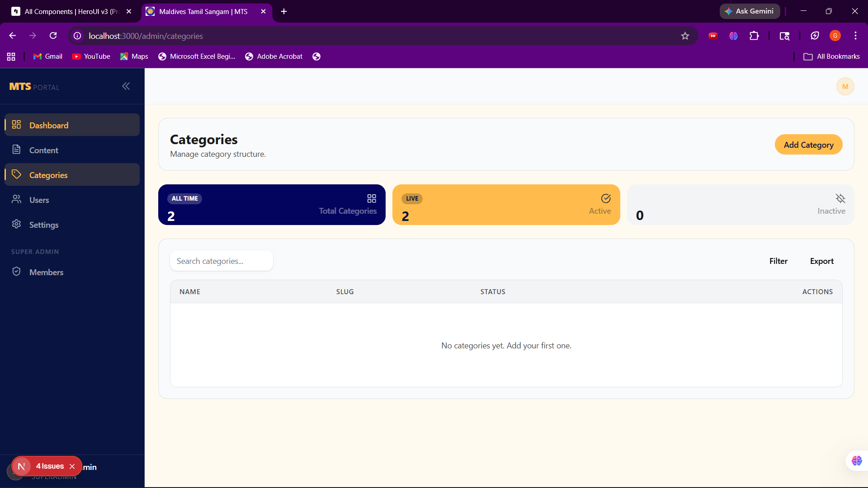Focus the Search categories field
Image resolution: width=868 pixels, height=488 pixels.
coord(222,261)
